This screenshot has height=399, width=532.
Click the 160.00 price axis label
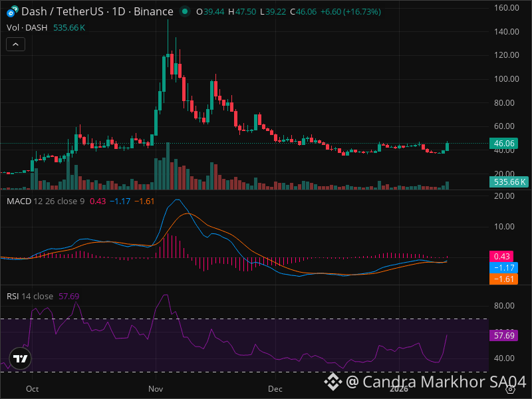tap(507, 7)
